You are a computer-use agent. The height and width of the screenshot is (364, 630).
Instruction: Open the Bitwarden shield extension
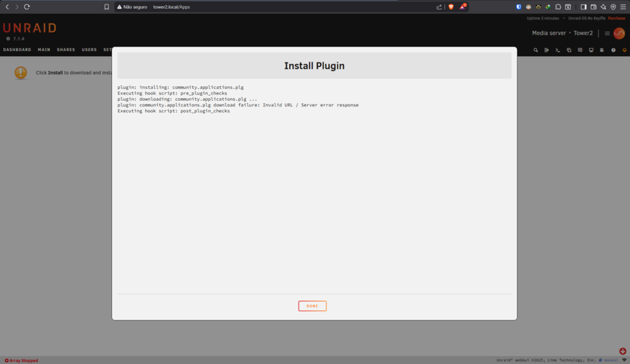tap(518, 7)
